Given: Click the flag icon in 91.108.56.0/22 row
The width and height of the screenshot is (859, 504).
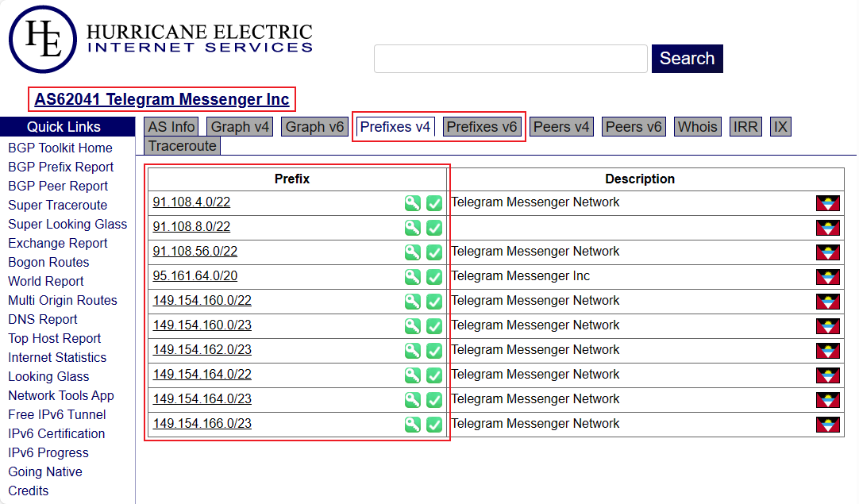Looking at the screenshot, I should pyautogui.click(x=827, y=252).
